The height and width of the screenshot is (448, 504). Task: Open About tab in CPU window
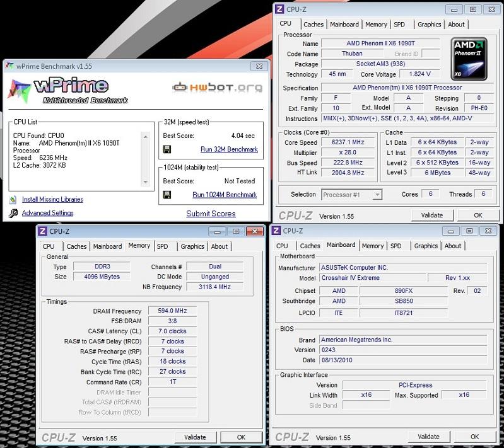click(456, 25)
